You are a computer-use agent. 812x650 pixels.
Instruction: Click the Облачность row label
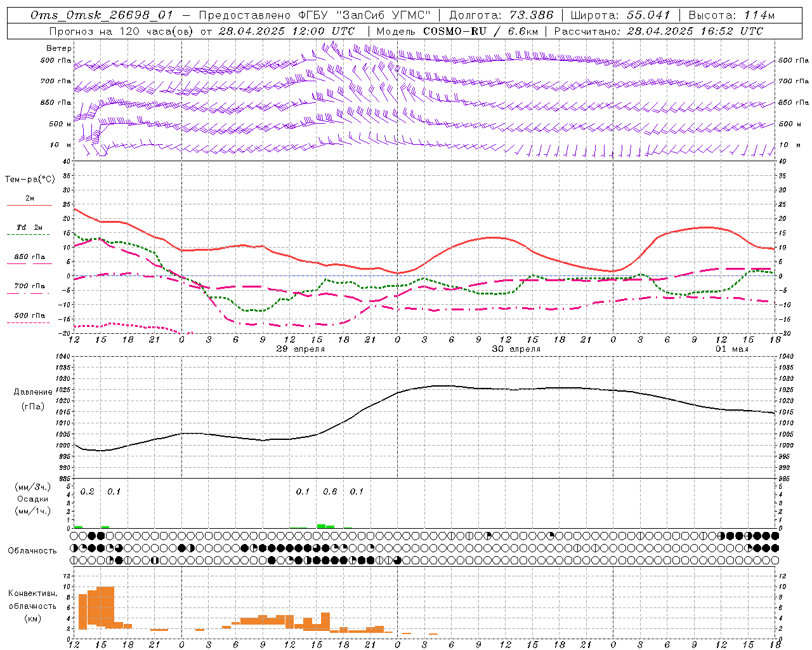point(32,551)
